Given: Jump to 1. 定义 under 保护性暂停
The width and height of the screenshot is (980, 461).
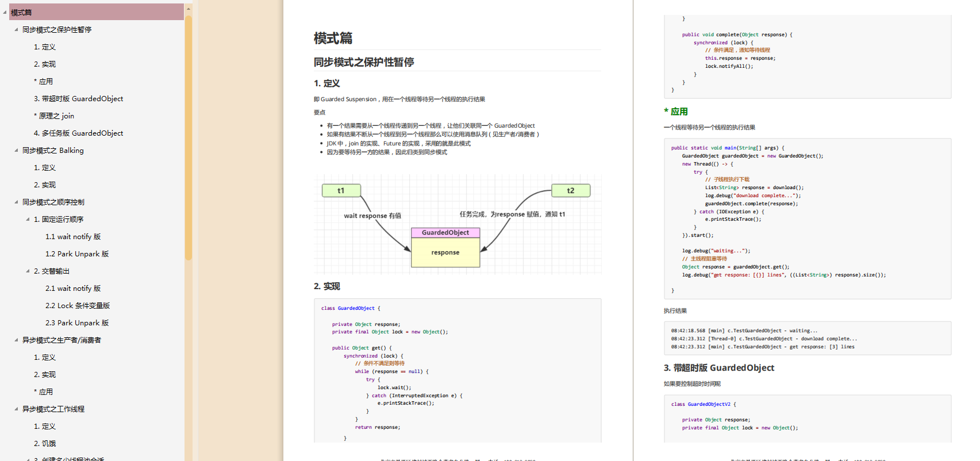Looking at the screenshot, I should click(x=45, y=47).
